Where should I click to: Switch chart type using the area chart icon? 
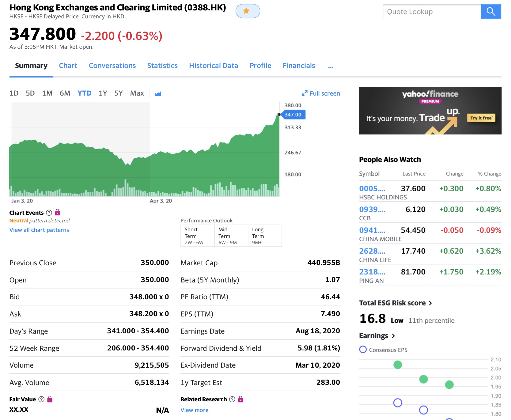(x=158, y=93)
